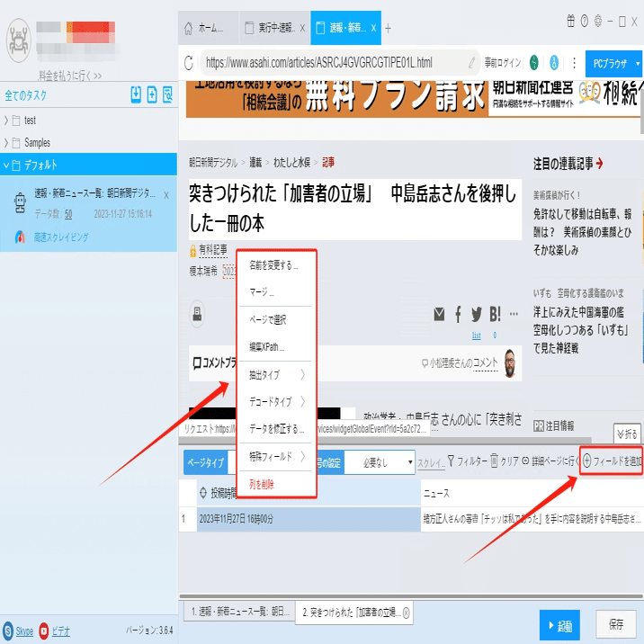This screenshot has height=644, width=644.
Task: Close the 実行中-速報 tab
Action: [302, 28]
